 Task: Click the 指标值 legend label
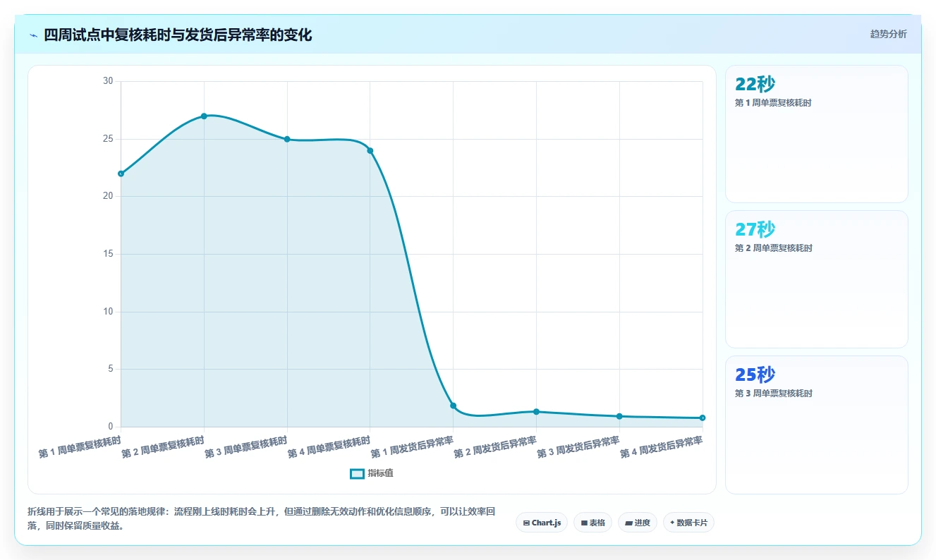coord(380,473)
